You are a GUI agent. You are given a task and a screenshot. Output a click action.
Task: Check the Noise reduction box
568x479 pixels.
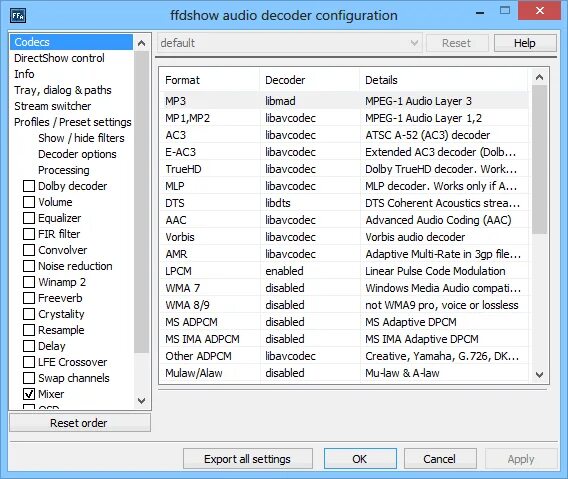coord(29,266)
